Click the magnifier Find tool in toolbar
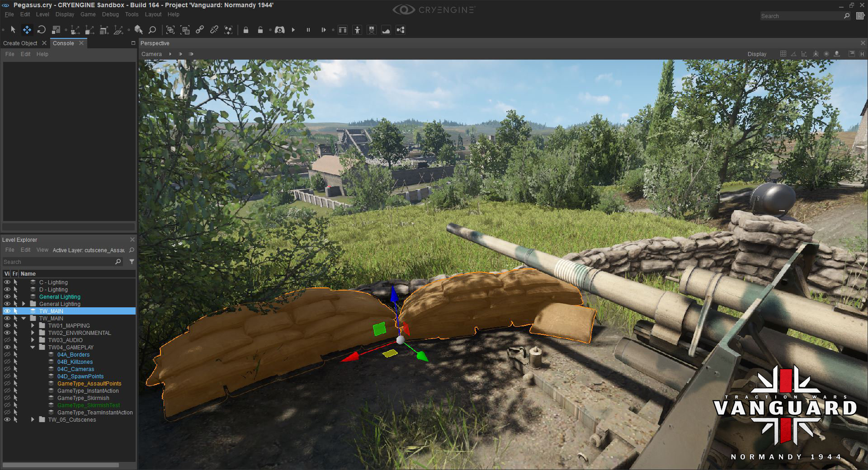 (x=152, y=30)
